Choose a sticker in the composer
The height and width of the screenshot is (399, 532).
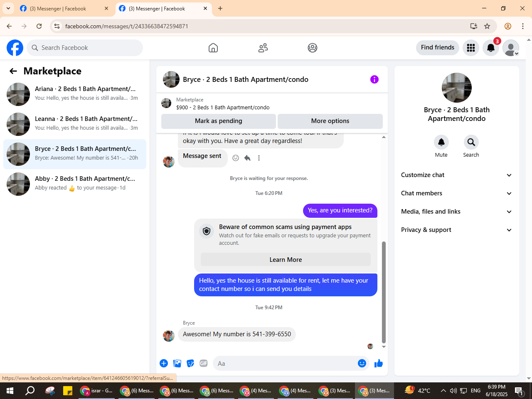(190, 363)
